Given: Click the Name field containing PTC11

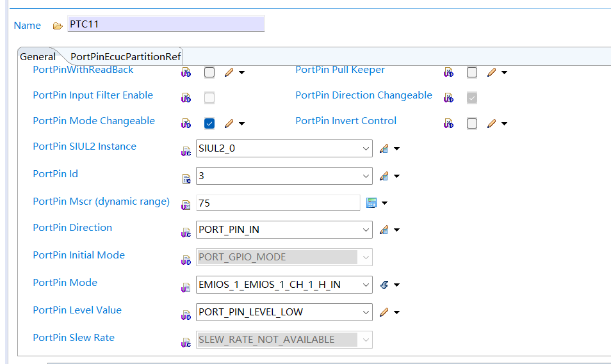Looking at the screenshot, I should 165,24.
